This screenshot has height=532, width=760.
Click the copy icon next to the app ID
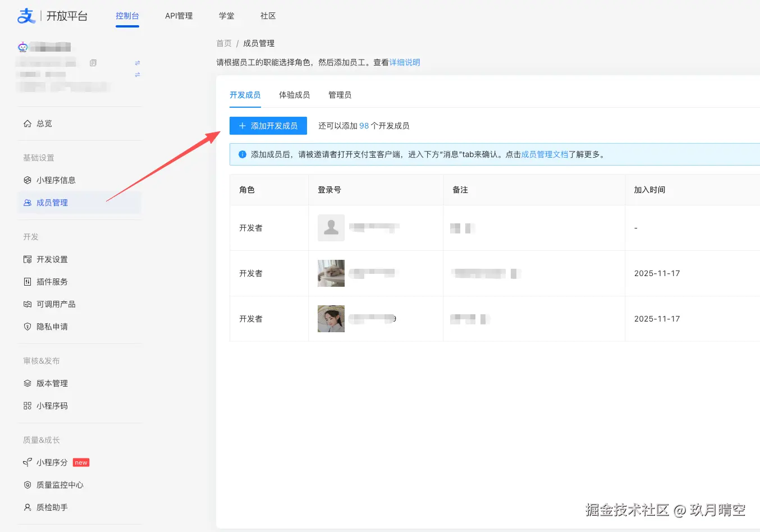pyautogui.click(x=93, y=63)
